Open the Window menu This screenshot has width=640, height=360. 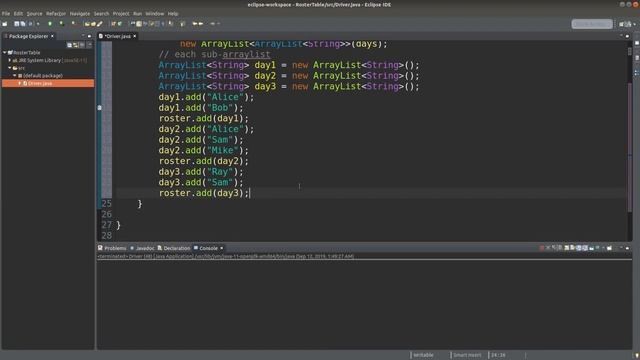[155, 13]
